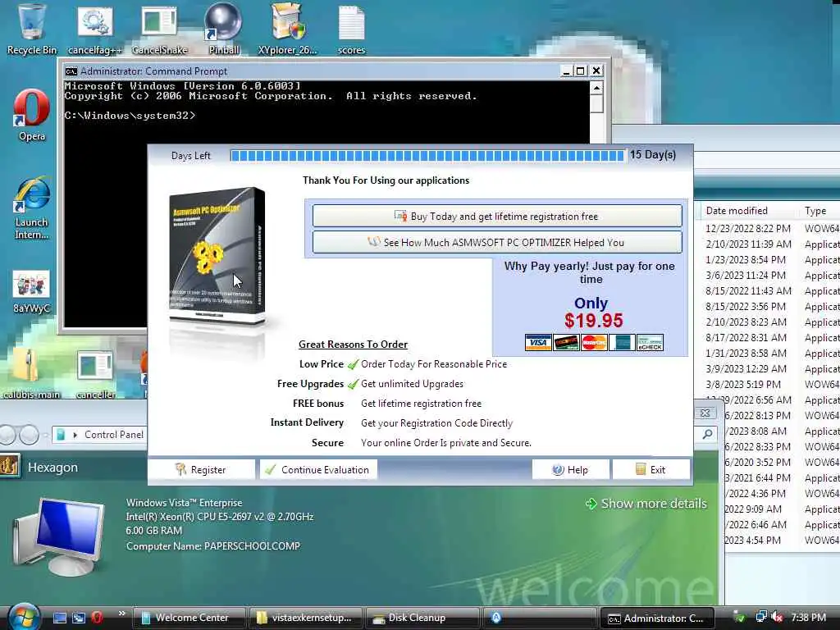840x630 pixels.
Task: Click the search magnifier icon
Action: coord(707,434)
